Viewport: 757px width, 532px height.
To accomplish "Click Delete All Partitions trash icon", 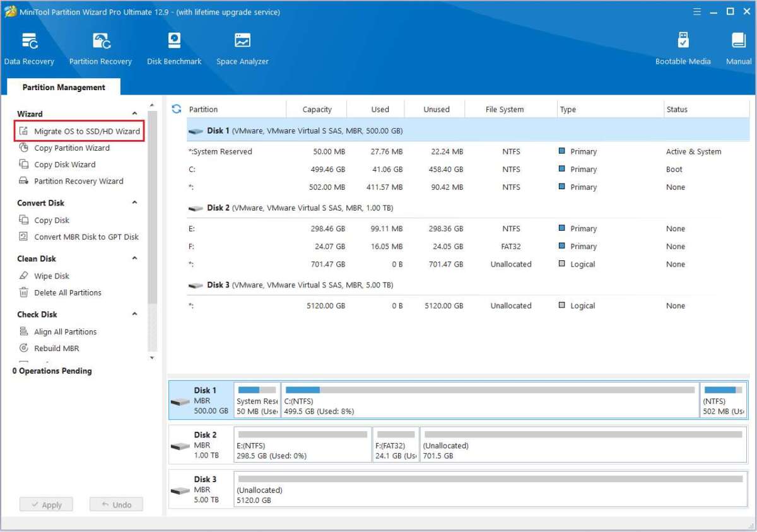I will 24,292.
